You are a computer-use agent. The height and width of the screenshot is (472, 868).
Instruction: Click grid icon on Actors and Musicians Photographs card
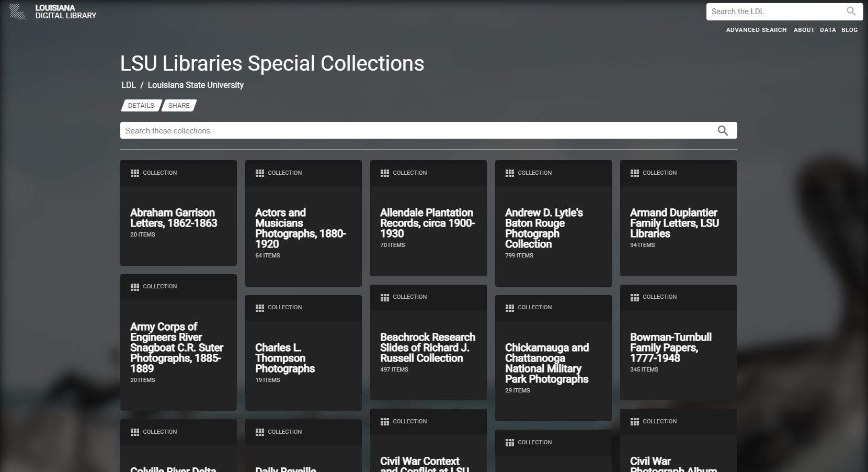(x=260, y=173)
